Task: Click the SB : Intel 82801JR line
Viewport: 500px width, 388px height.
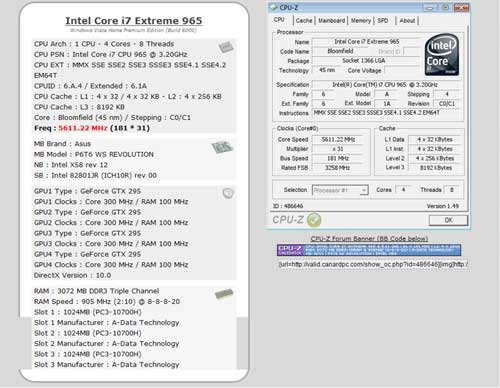Action: coord(95,175)
